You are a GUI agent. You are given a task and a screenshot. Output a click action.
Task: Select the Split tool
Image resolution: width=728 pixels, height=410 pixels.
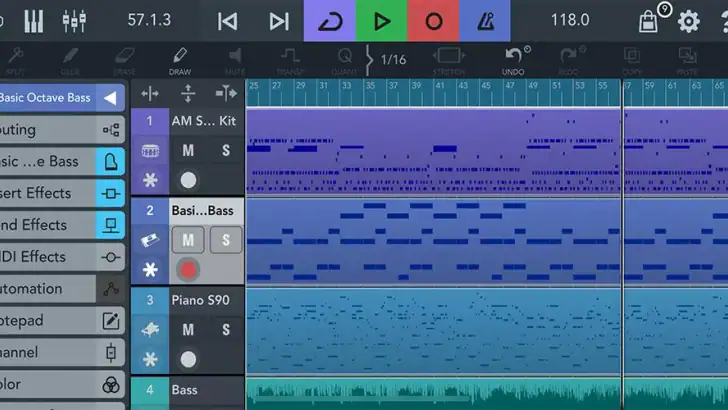coord(15,61)
